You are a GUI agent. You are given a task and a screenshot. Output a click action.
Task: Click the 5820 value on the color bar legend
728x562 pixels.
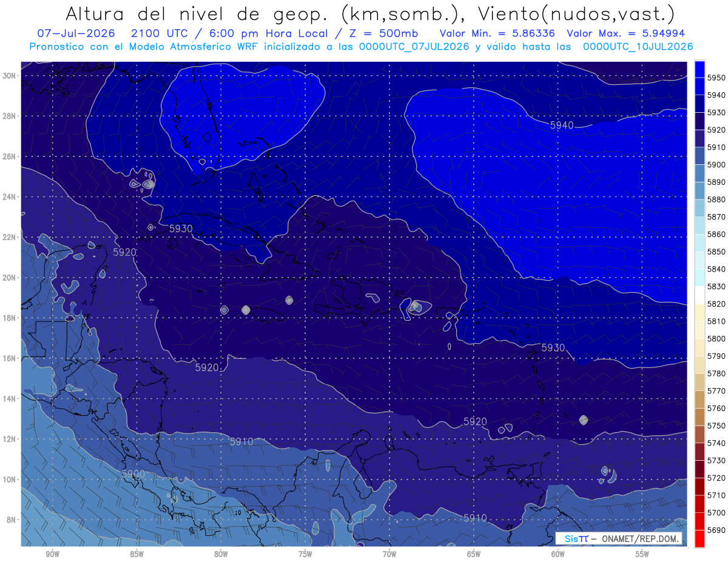coord(716,304)
